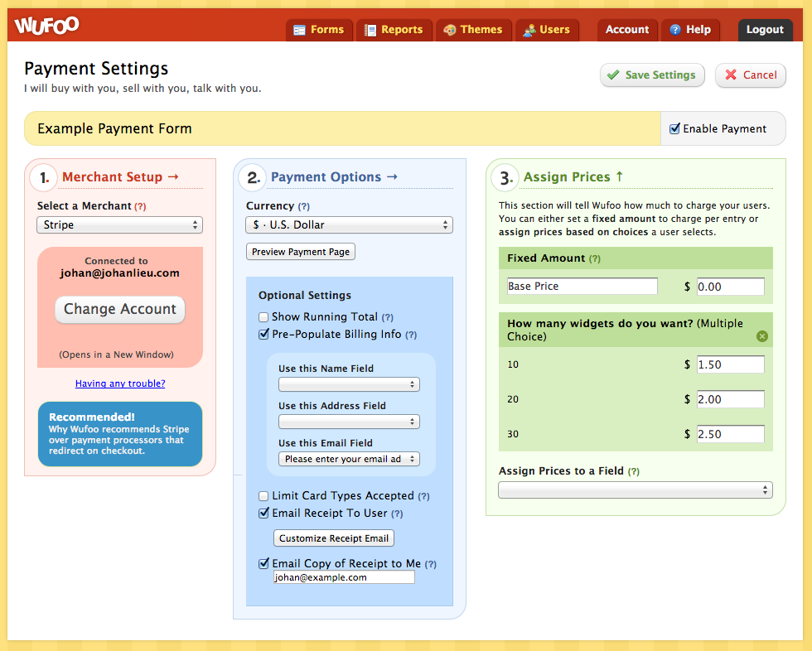Check Show Running Total
The height and width of the screenshot is (651, 812).
pos(263,317)
